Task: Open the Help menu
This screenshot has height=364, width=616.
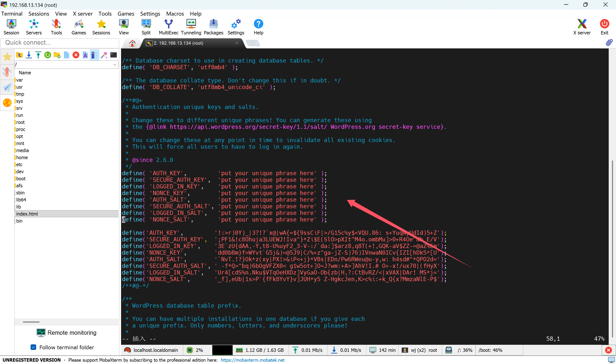Action: pos(196,14)
